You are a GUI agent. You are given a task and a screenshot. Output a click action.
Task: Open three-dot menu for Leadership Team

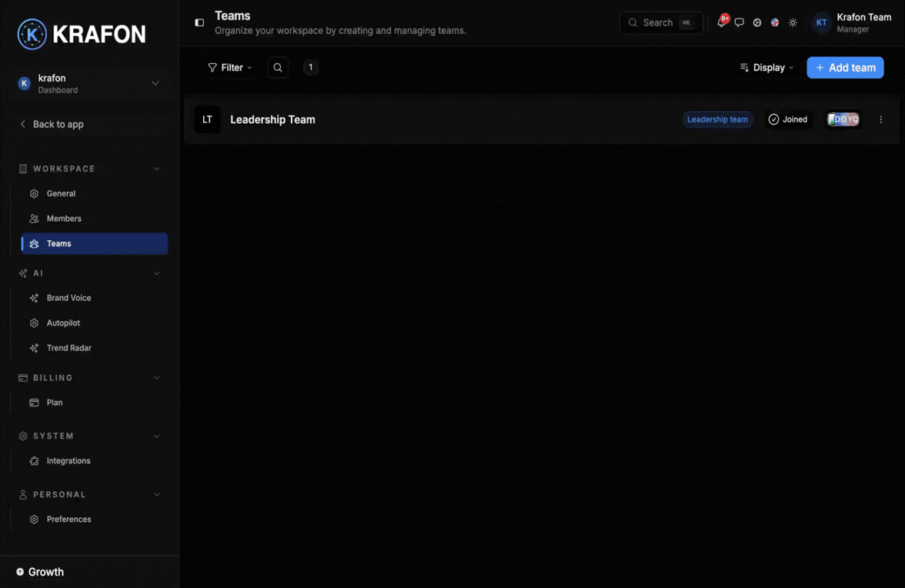880,119
